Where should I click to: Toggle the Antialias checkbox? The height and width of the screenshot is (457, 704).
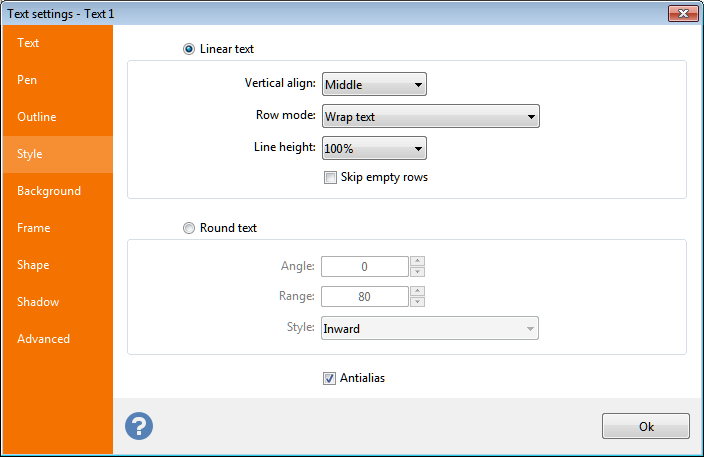coord(330,379)
